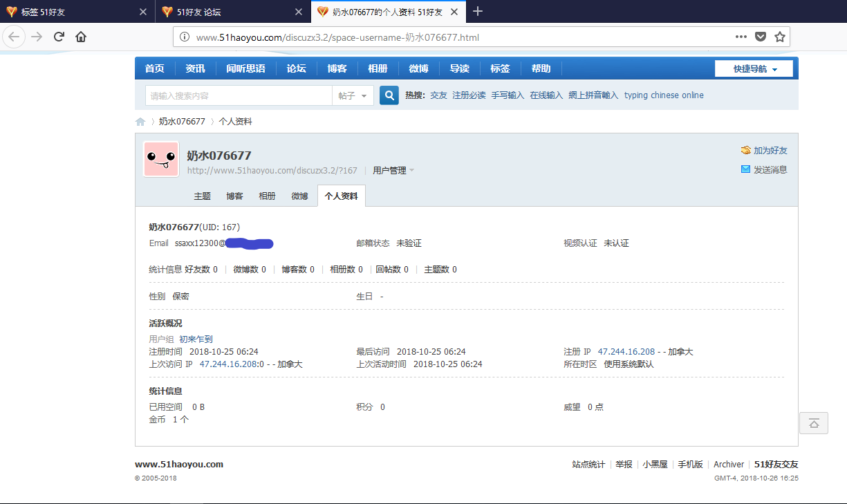The image size is (847, 504).
Task: Click the 加为好友 add friend icon
Action: (x=745, y=150)
